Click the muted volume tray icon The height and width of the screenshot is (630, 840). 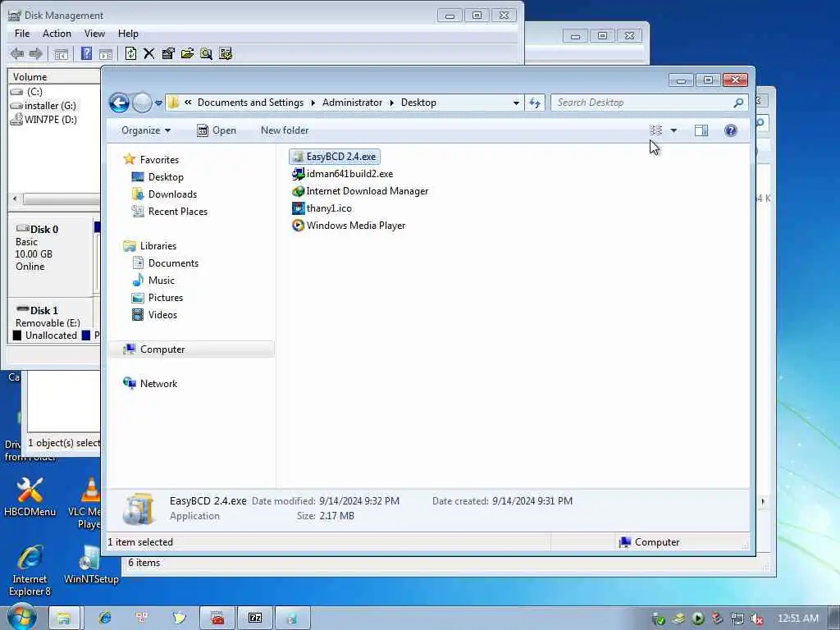pos(756,619)
